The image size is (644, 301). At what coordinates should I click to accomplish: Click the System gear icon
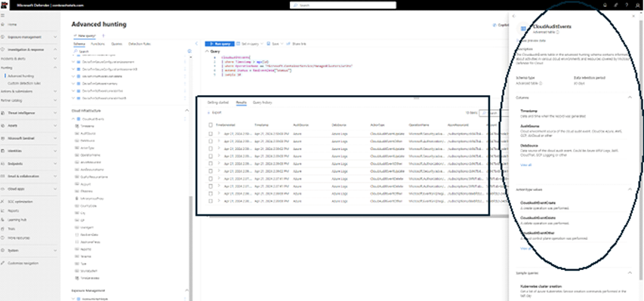pyautogui.click(x=3, y=250)
